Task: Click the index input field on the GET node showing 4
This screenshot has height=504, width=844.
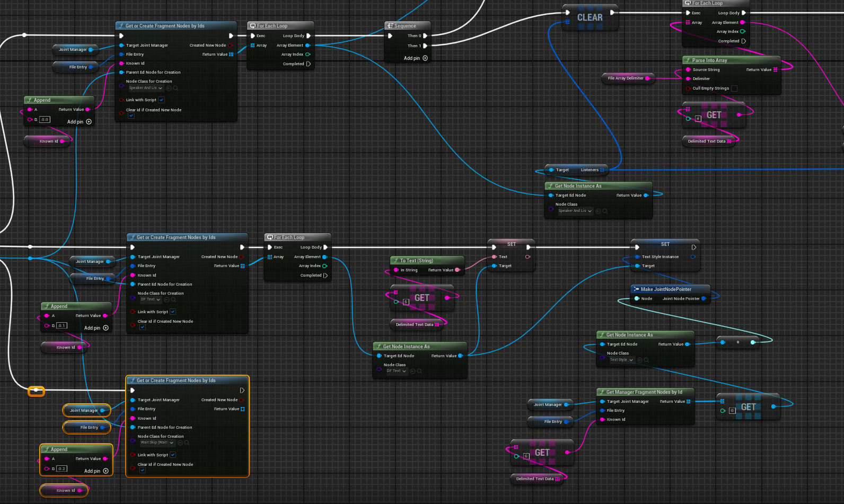Action: point(698,118)
